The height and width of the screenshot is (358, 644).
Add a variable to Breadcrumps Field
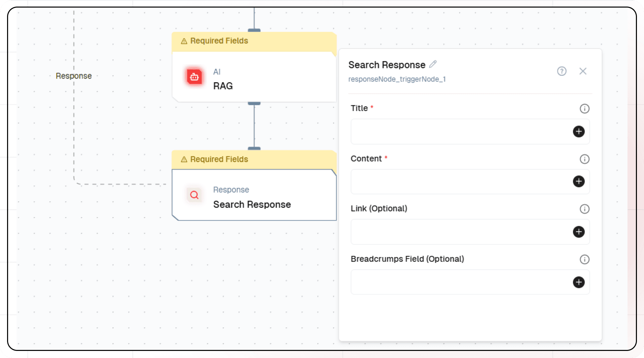coord(579,282)
